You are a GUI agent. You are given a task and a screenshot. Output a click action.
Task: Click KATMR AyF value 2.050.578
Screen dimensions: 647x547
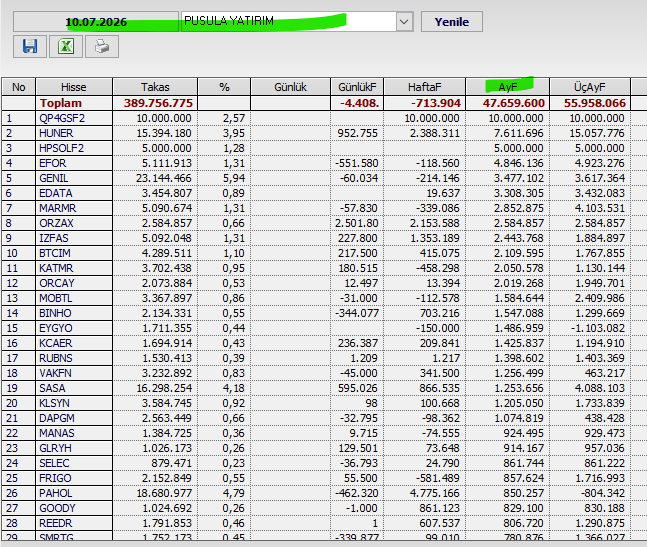[519, 268]
